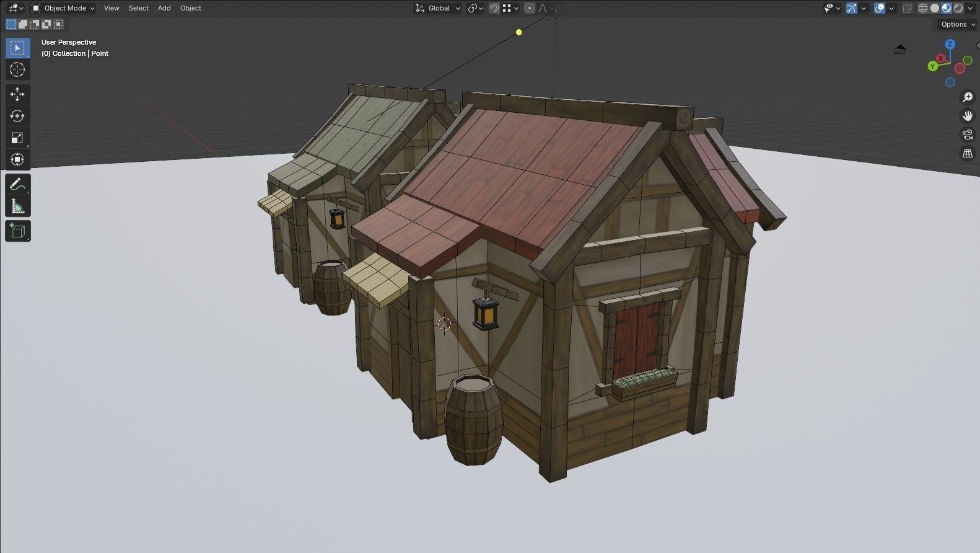Click the camera object in viewport
This screenshot has width=980, height=553.
coord(900,49)
